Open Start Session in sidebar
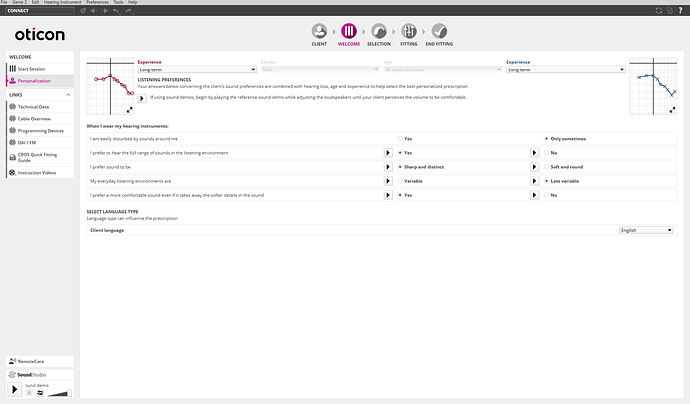Viewport: 690px width, 404px height. 40,69
